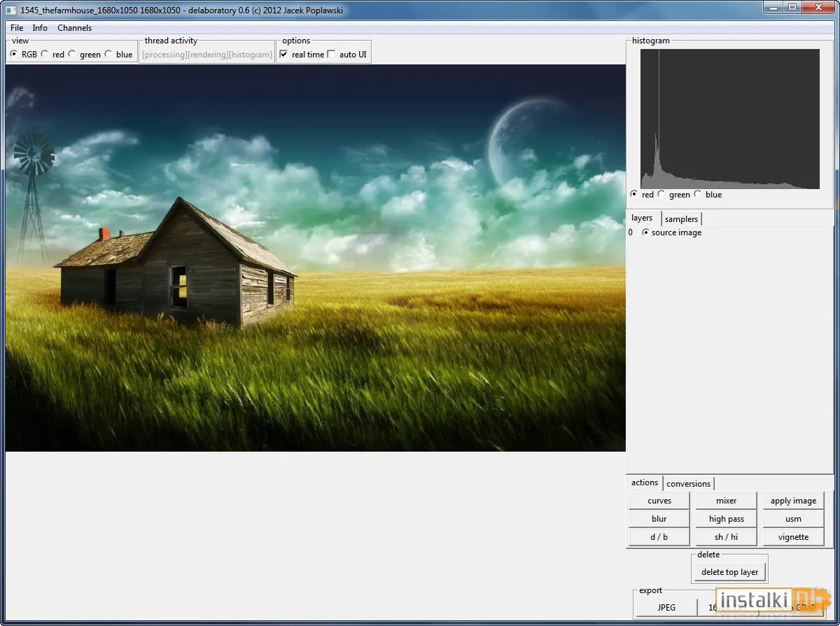Open the Info menu
The width and height of the screenshot is (840, 626).
pyautogui.click(x=40, y=28)
